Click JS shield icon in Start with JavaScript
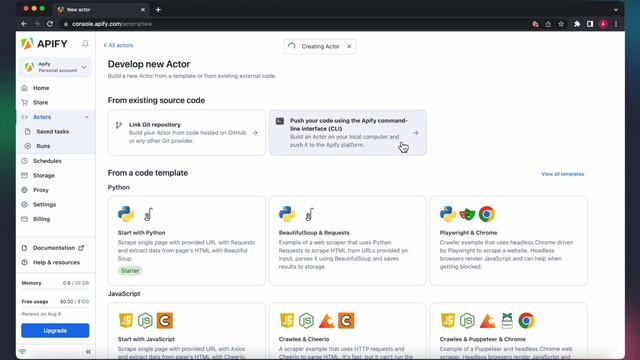Screen dimensions: 640x360 point(126,320)
